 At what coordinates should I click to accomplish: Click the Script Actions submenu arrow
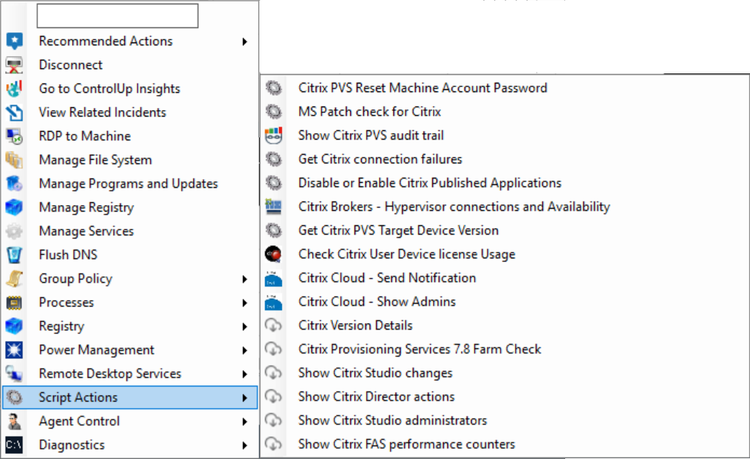(245, 398)
